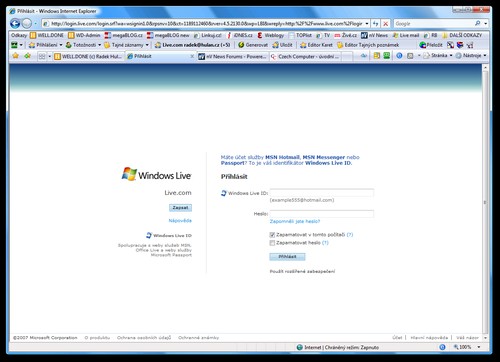Viewport: 500px width, 362px height.
Task: Open the tab list dropdown arrow
Action: pyautogui.click(x=50, y=56)
